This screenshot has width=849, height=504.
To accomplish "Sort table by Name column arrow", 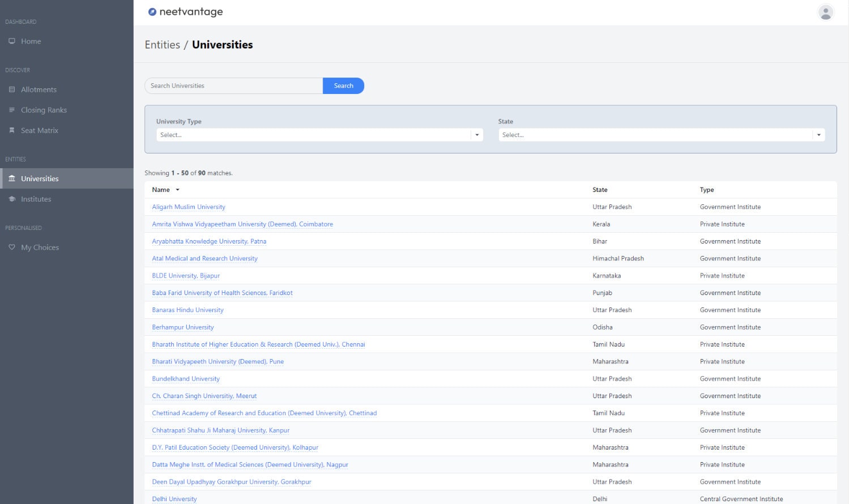I will coord(177,190).
